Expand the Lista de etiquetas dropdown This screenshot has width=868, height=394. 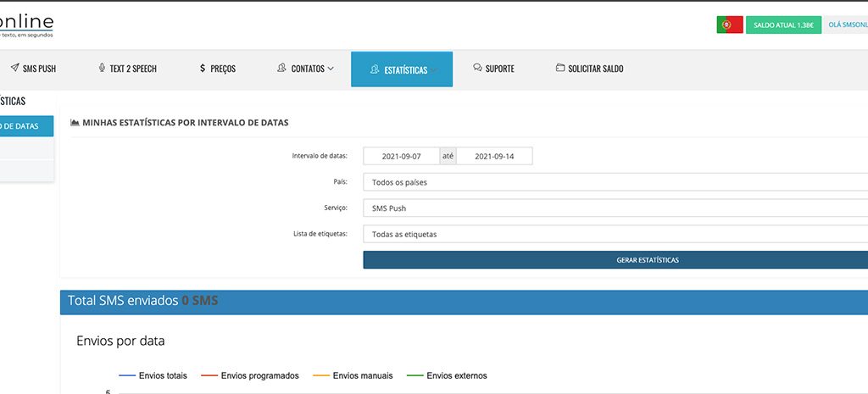[x=615, y=234]
